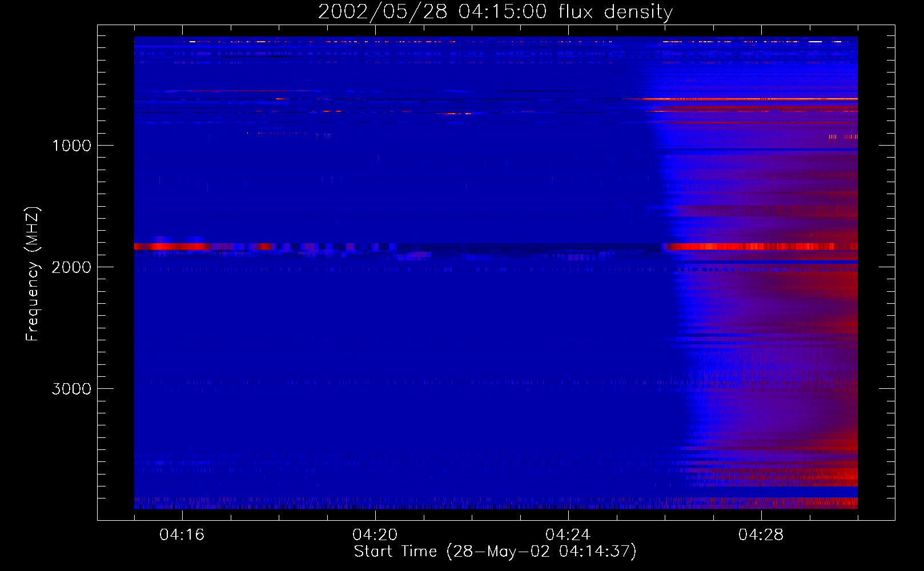Click the '04:24' time axis label
Screen dimensions: 924x571
pos(568,534)
